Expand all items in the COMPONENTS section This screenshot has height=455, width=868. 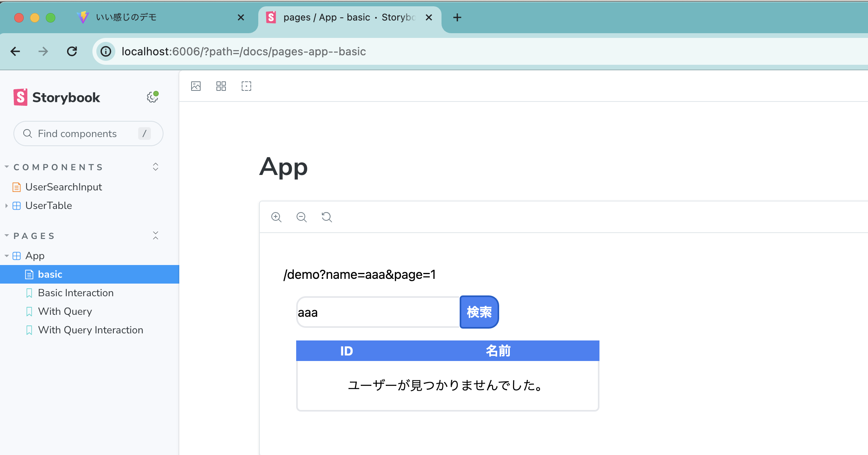pos(156,167)
